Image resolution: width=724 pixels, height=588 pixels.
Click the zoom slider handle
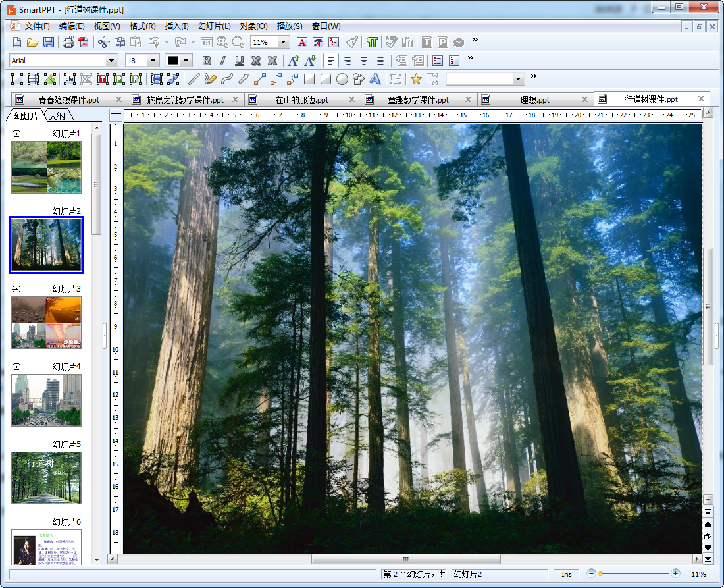pos(600,574)
